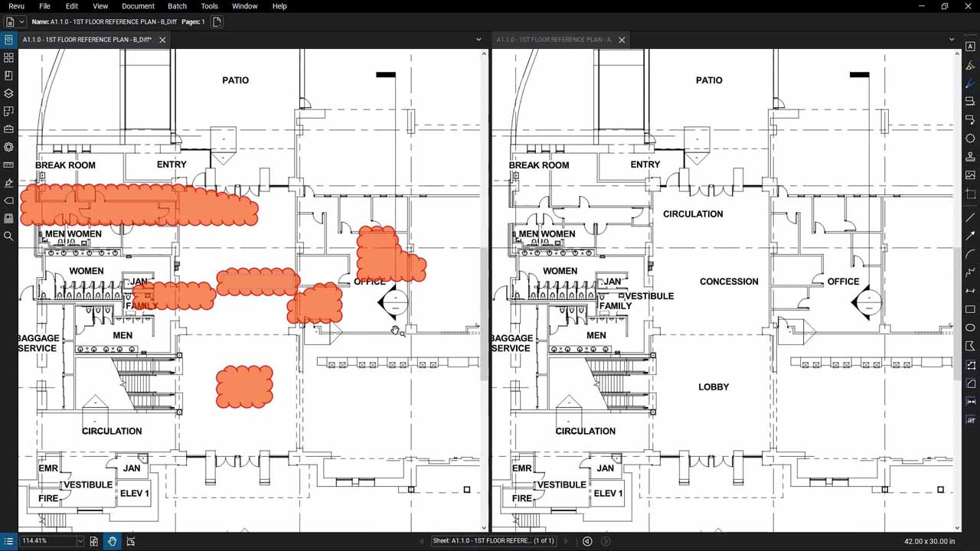Open the right document tab chevron
The width and height of the screenshot is (980, 551).
tap(952, 39)
